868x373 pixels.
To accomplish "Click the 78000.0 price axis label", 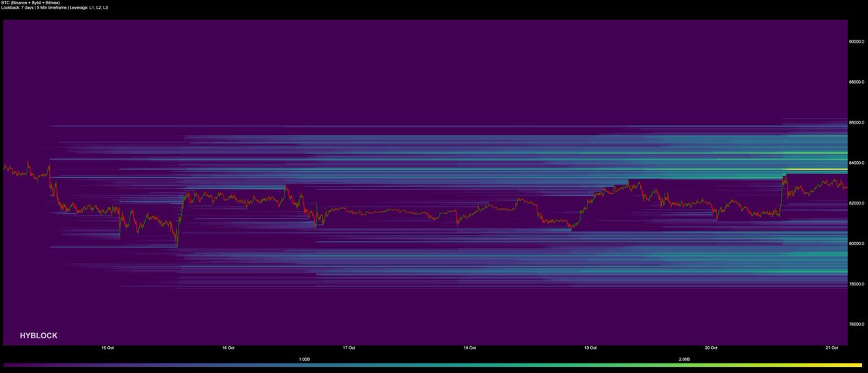I will coord(857,285).
